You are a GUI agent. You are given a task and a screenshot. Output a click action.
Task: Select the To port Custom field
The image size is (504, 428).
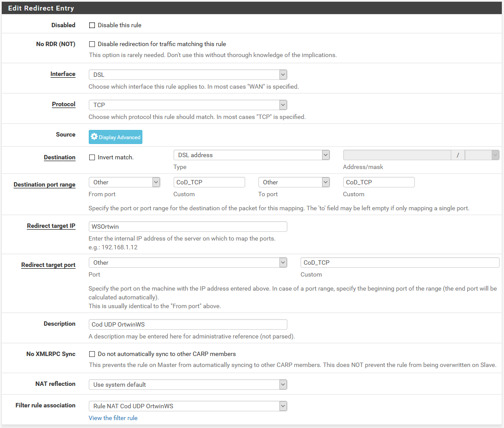click(378, 182)
